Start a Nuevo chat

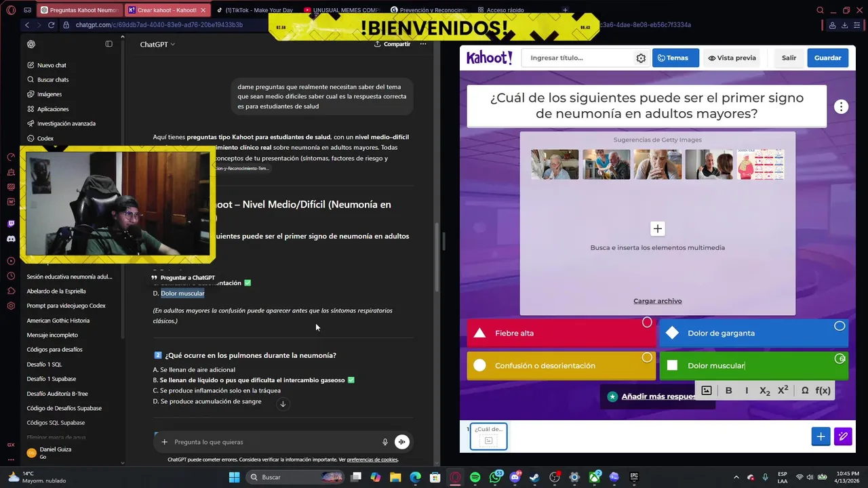pyautogui.click(x=52, y=65)
